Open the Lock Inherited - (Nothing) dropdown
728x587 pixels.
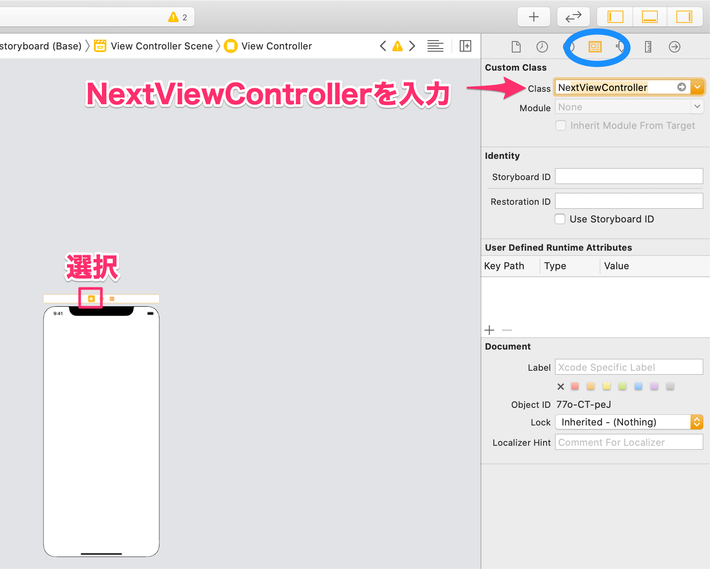(629, 422)
